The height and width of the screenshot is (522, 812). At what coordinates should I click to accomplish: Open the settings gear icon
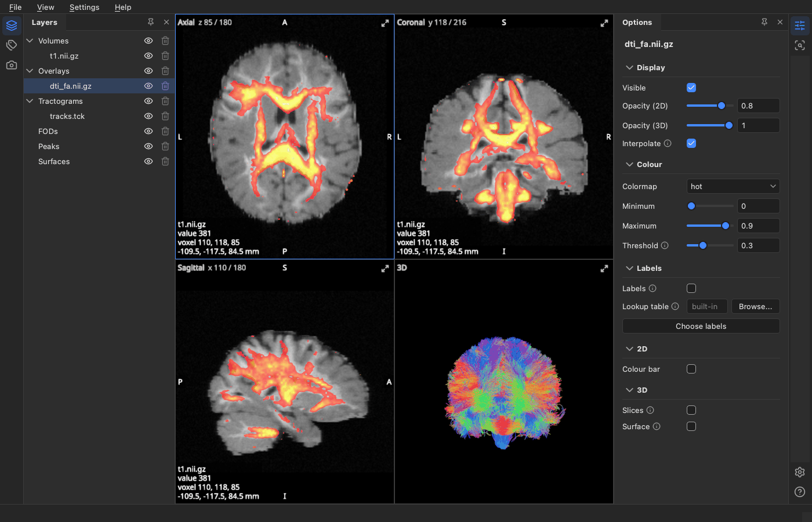[800, 472]
